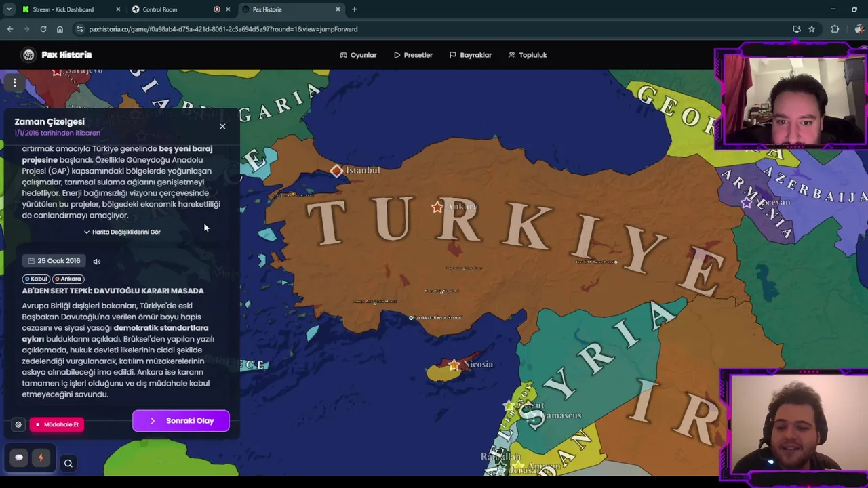The height and width of the screenshot is (488, 868).
Task: Click the recording indicator on Control Room tab
Action: (217, 9)
